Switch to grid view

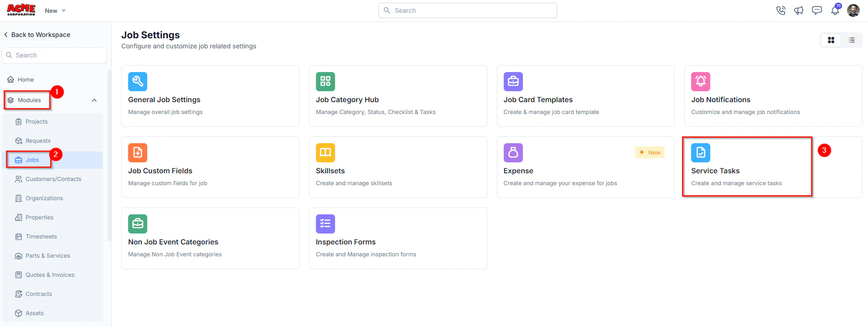pos(831,40)
